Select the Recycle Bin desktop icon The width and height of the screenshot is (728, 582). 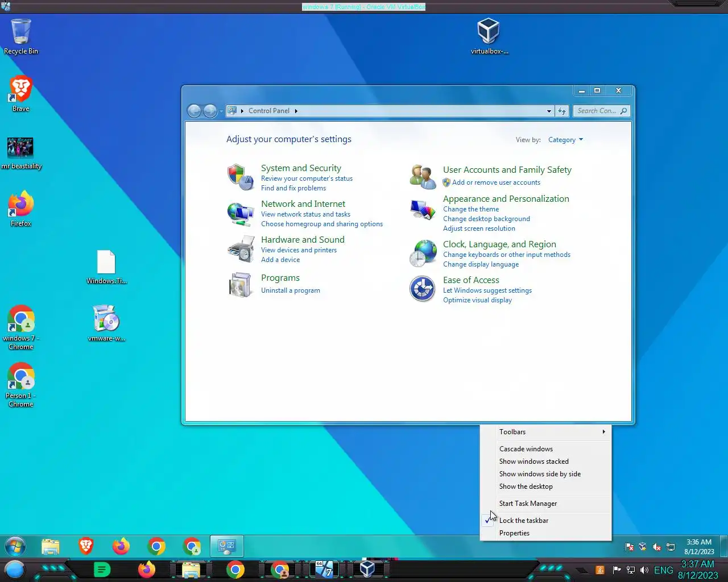pos(21,37)
